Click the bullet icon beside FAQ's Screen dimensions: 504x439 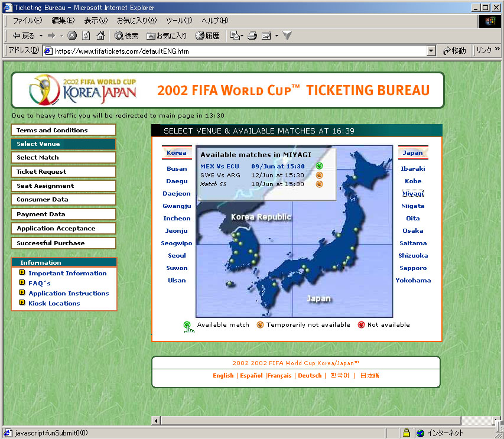click(22, 282)
